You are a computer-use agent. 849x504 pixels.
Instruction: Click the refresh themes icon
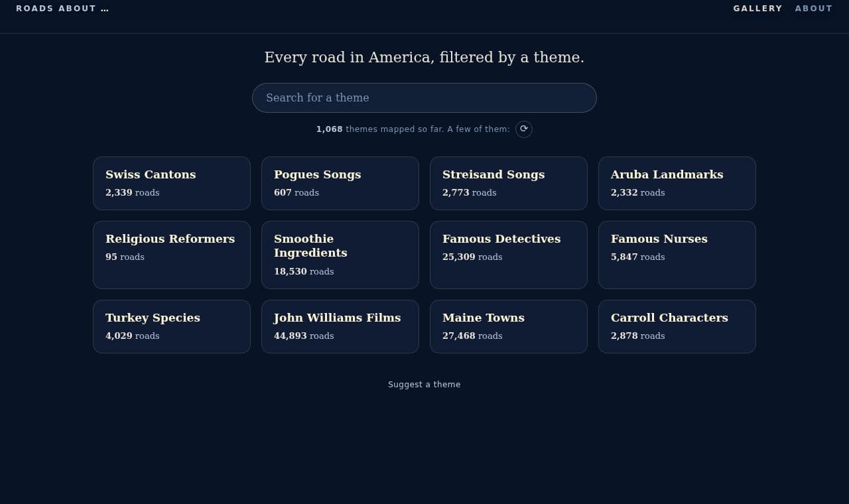tap(524, 129)
